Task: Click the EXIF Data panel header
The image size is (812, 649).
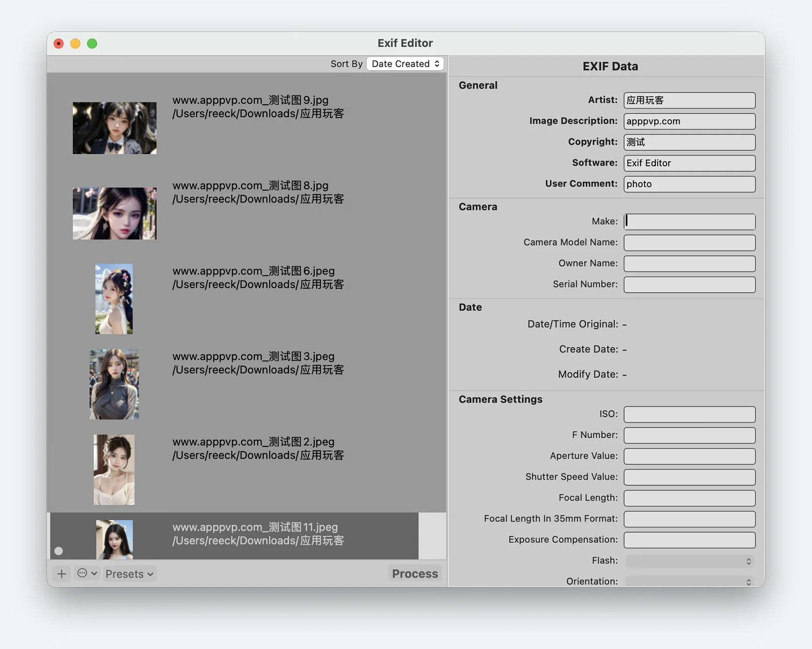Action: pos(610,66)
